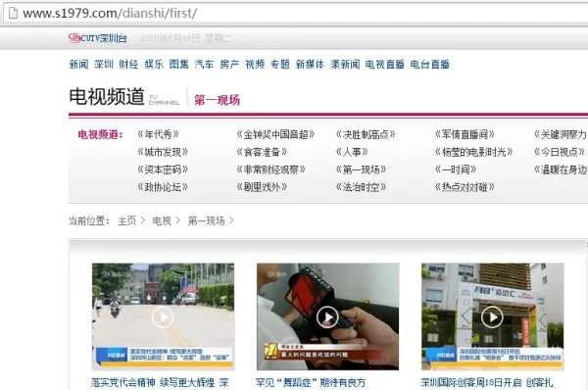Open the 娱乐 navigation item

point(154,64)
